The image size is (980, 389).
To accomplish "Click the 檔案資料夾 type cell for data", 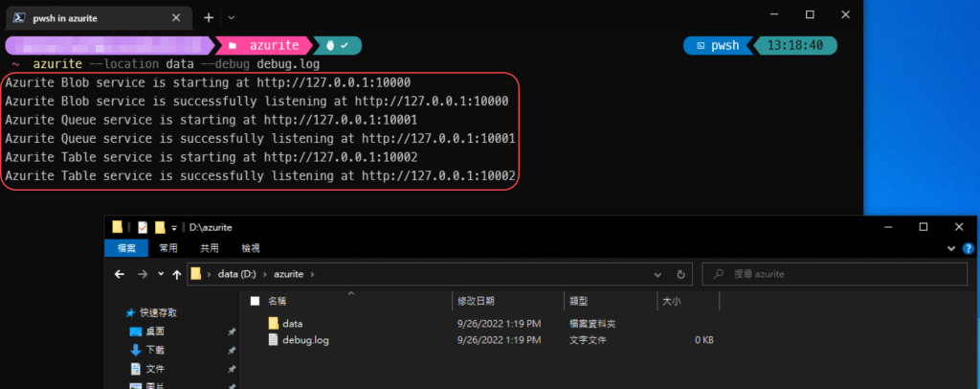I will 593,323.
